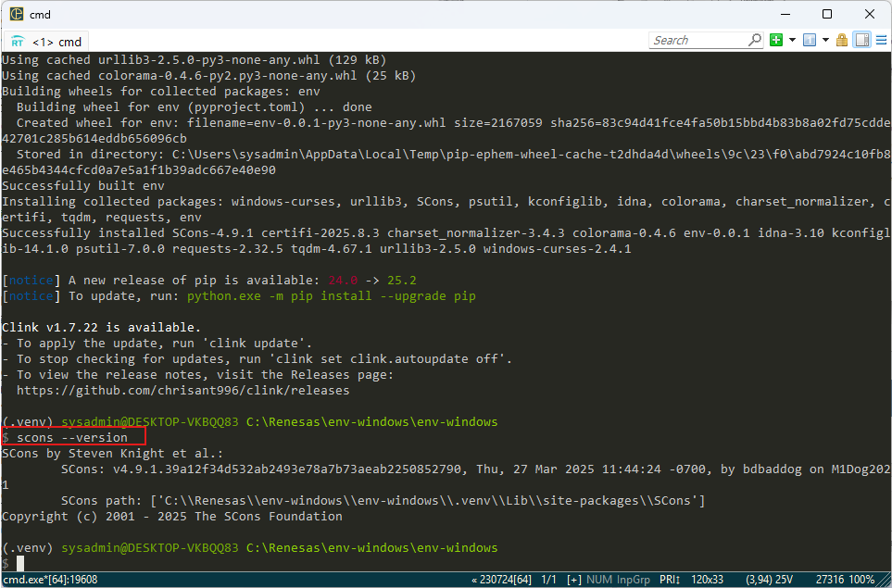
Task: Toggle the padlock lock console icon
Action: click(842, 40)
